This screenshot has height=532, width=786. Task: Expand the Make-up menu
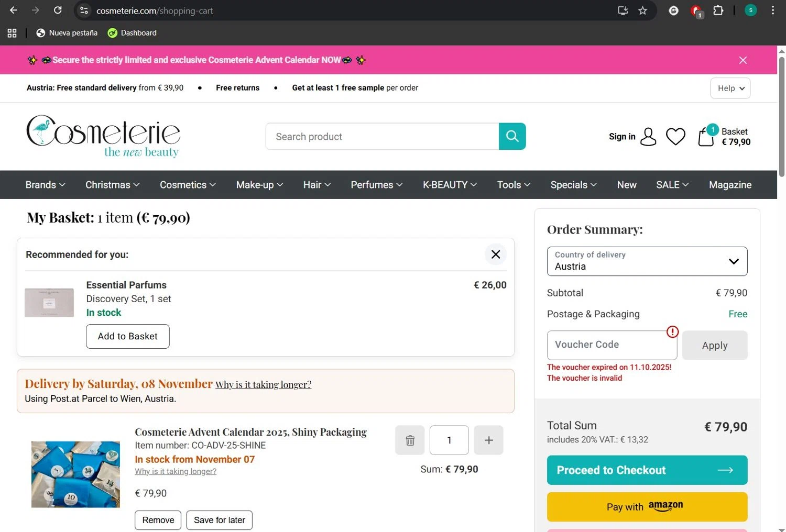tap(259, 185)
